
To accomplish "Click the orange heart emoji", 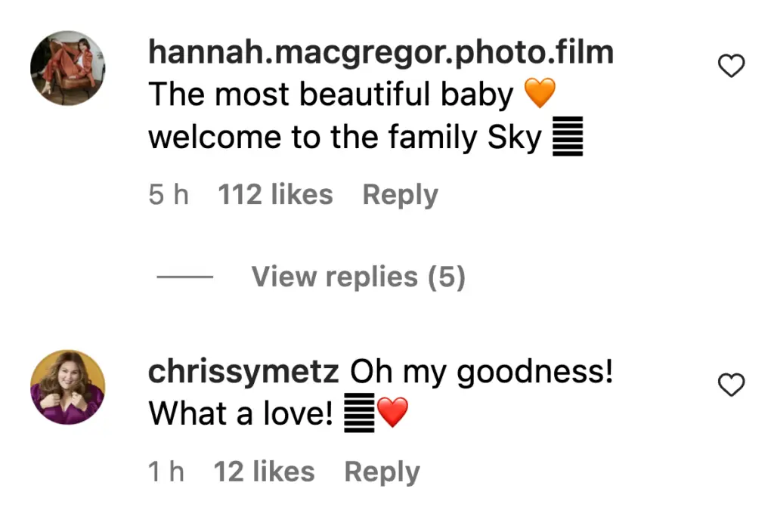I will coord(540,94).
